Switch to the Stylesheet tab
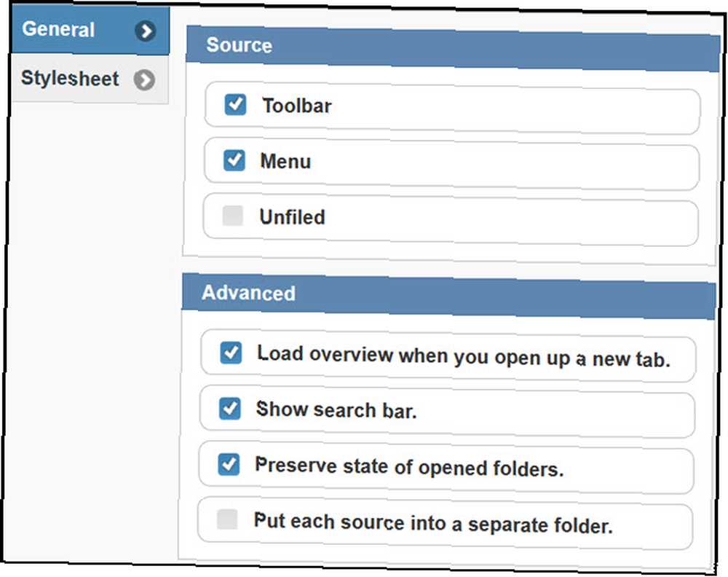Screen dimensions: 728x577 click(x=90, y=79)
